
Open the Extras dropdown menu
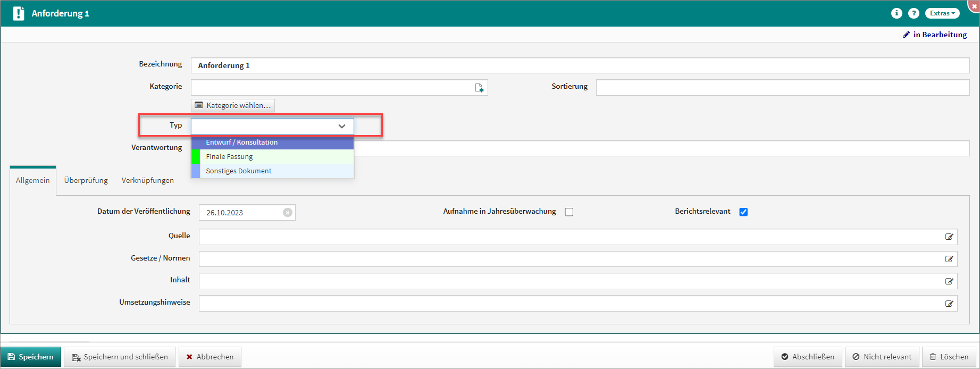pyautogui.click(x=942, y=13)
